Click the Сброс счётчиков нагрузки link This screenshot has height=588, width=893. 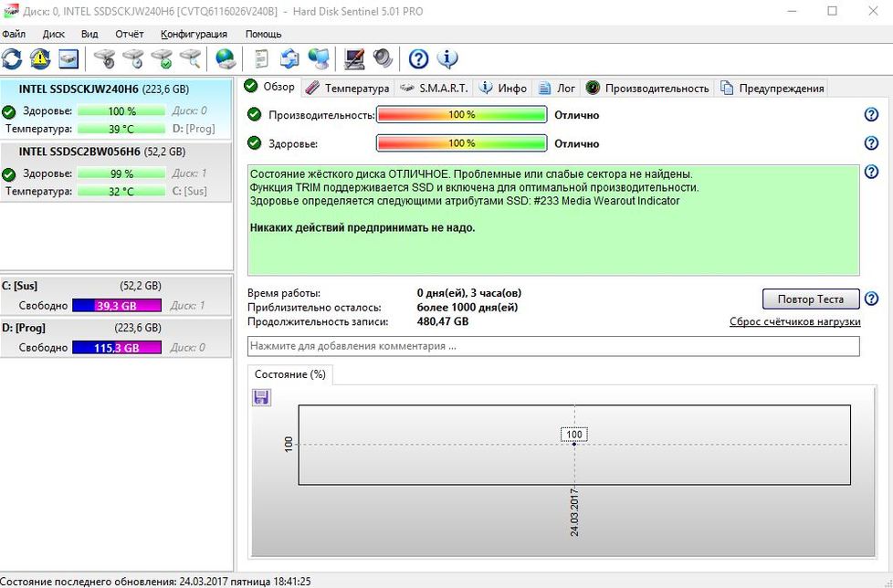pos(794,321)
